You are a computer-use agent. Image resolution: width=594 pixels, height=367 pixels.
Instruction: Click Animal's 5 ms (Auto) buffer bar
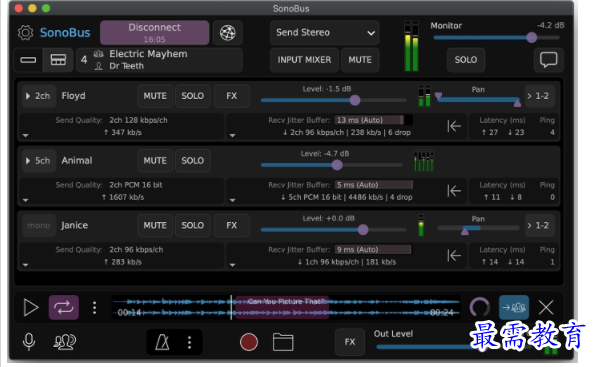[x=373, y=185]
